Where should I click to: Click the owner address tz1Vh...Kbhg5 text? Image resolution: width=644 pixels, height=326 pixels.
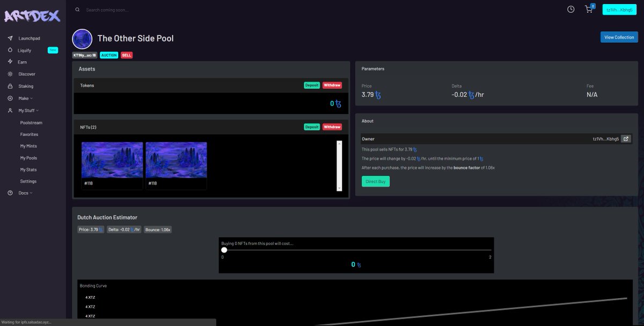coord(605,139)
